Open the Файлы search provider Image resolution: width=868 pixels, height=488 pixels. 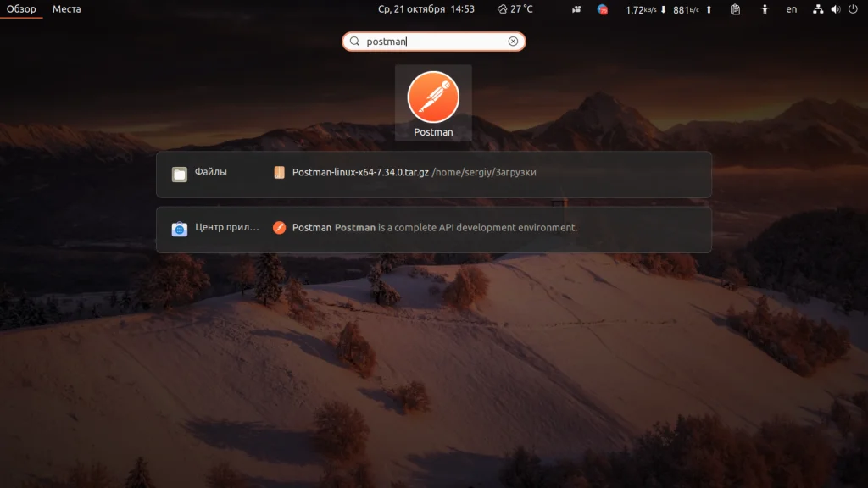tap(200, 173)
